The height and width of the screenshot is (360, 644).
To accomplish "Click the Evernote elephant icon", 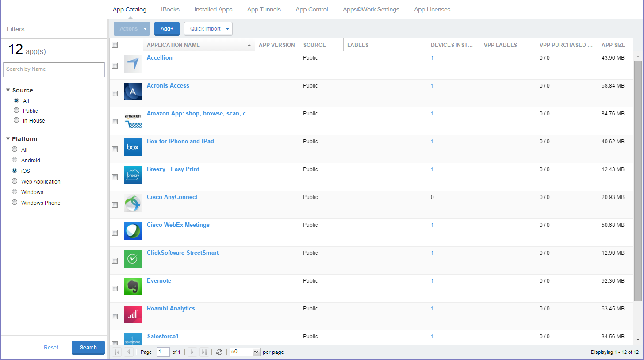I will click(133, 287).
